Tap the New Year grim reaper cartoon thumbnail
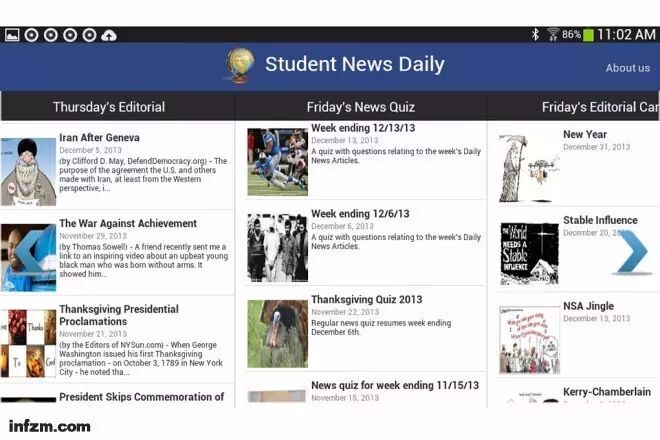The image size is (660, 440). tap(529, 168)
